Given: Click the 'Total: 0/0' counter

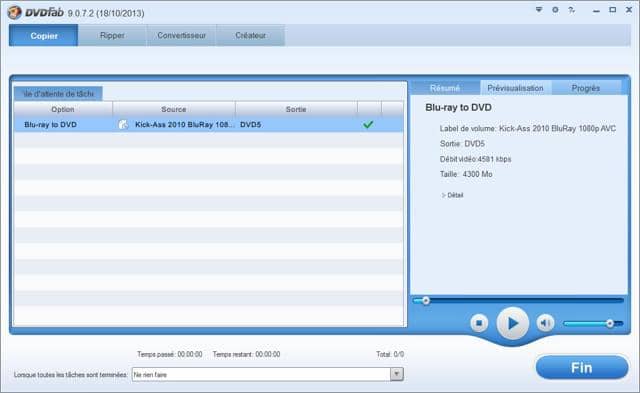Looking at the screenshot, I should [390, 354].
